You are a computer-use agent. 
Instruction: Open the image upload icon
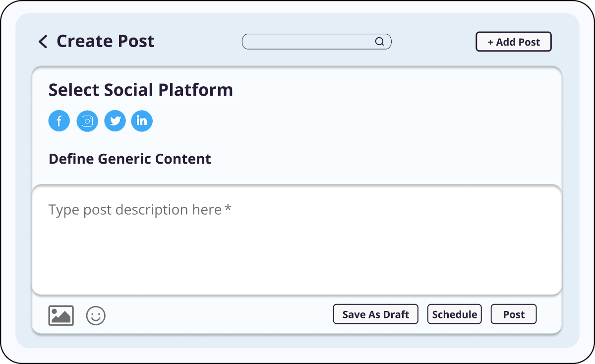point(61,315)
